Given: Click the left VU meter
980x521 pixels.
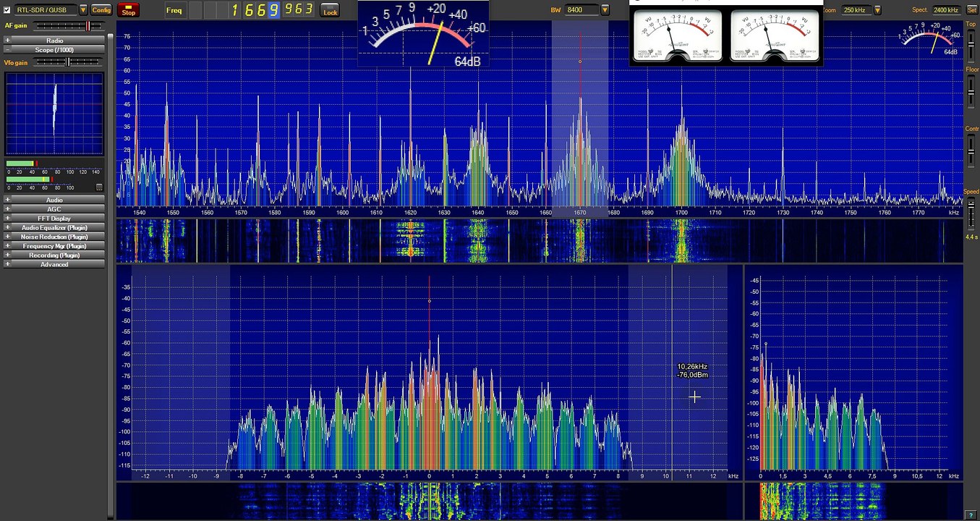Looking at the screenshot, I should 678,35.
